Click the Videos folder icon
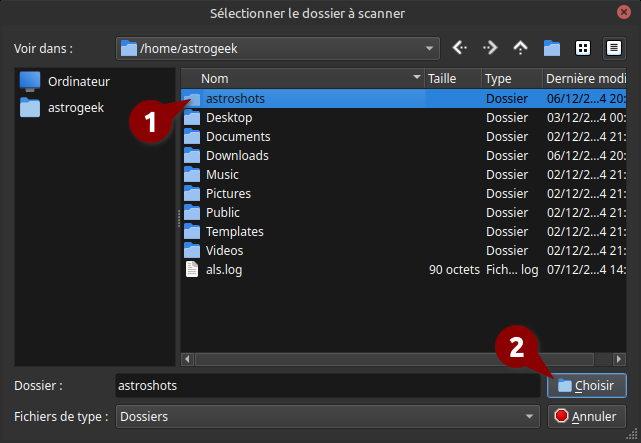This screenshot has width=641, height=443. tap(192, 251)
